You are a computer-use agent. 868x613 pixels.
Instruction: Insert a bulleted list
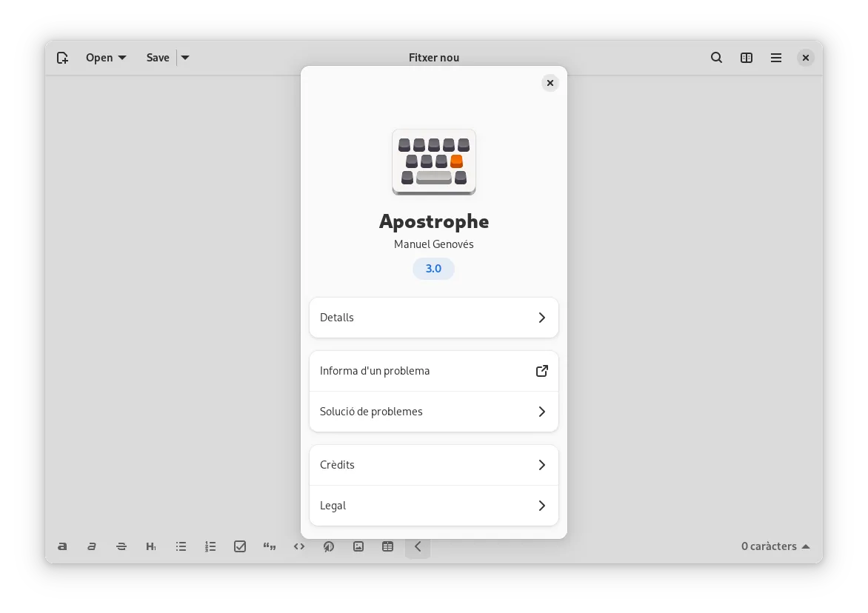click(x=181, y=546)
